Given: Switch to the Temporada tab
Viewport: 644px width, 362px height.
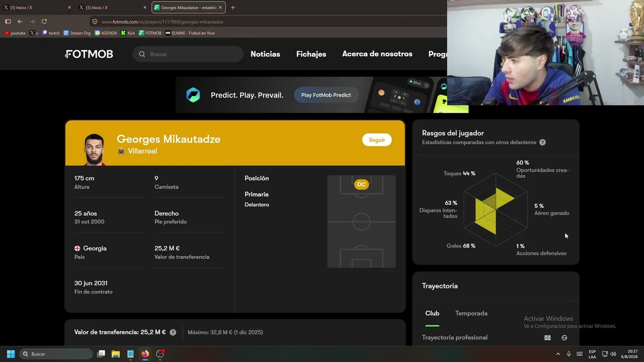Looking at the screenshot, I should pos(471,313).
